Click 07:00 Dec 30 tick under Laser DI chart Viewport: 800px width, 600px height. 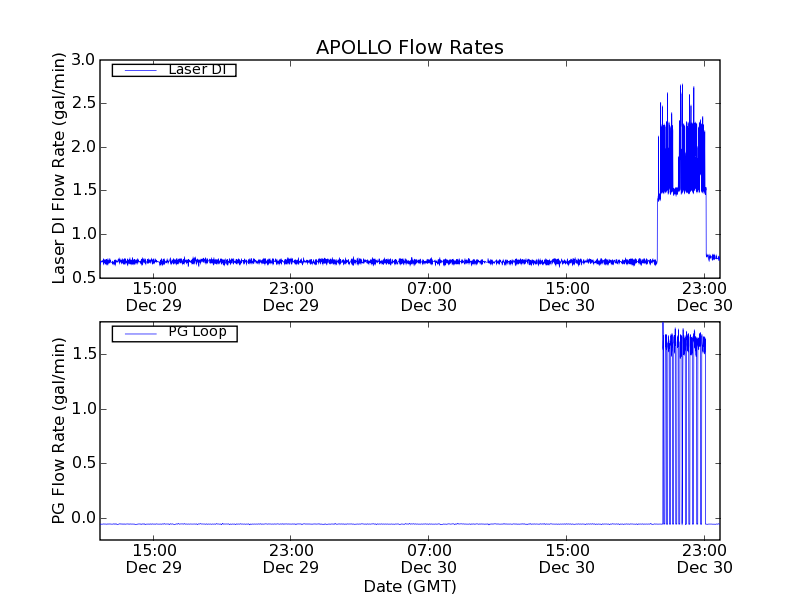pyautogui.click(x=429, y=296)
